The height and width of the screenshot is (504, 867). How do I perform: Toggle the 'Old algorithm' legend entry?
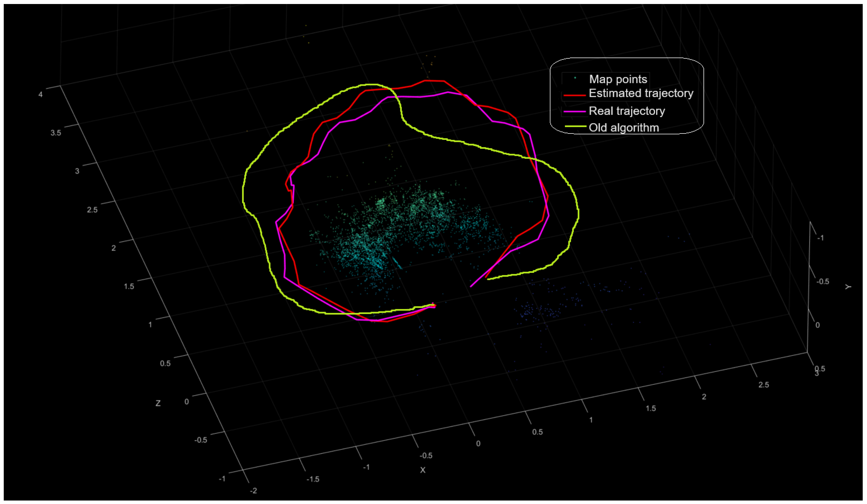click(x=623, y=128)
